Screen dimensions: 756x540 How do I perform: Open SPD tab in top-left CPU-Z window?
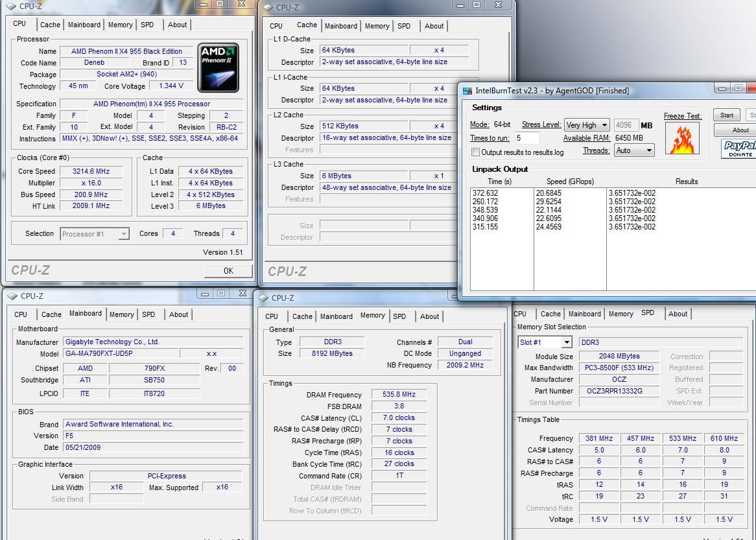(x=147, y=25)
